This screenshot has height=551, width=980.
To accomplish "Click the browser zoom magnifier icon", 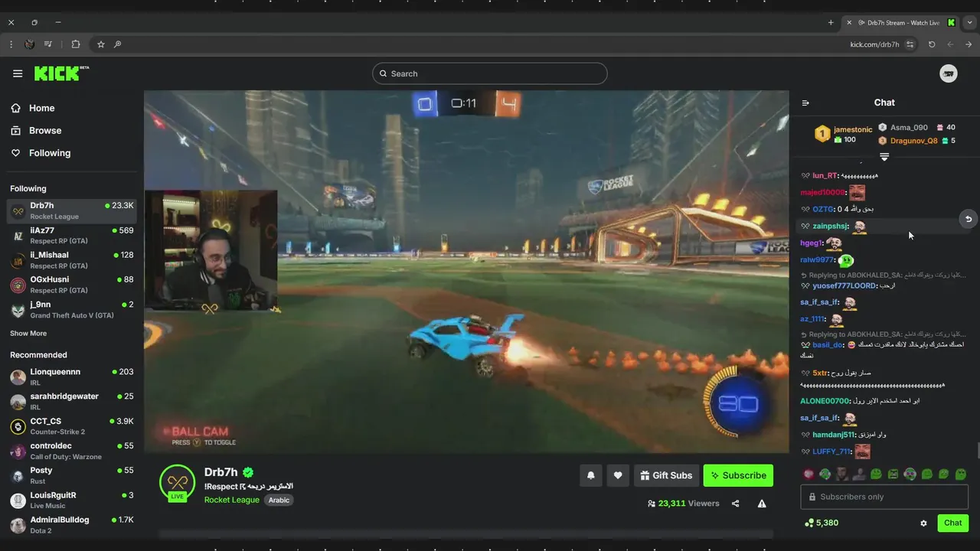I will pos(117,44).
